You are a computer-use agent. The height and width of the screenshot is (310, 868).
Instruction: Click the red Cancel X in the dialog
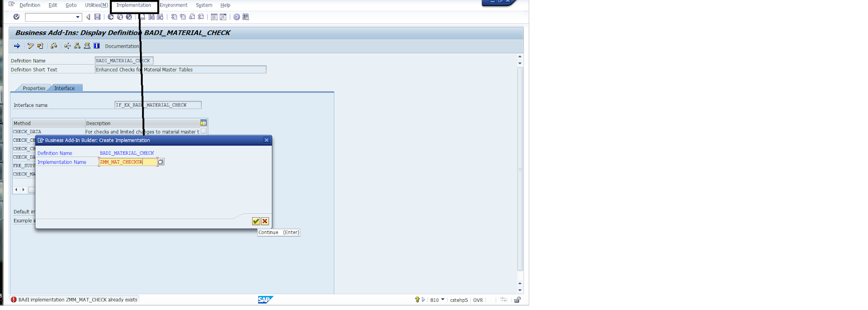pyautogui.click(x=265, y=221)
